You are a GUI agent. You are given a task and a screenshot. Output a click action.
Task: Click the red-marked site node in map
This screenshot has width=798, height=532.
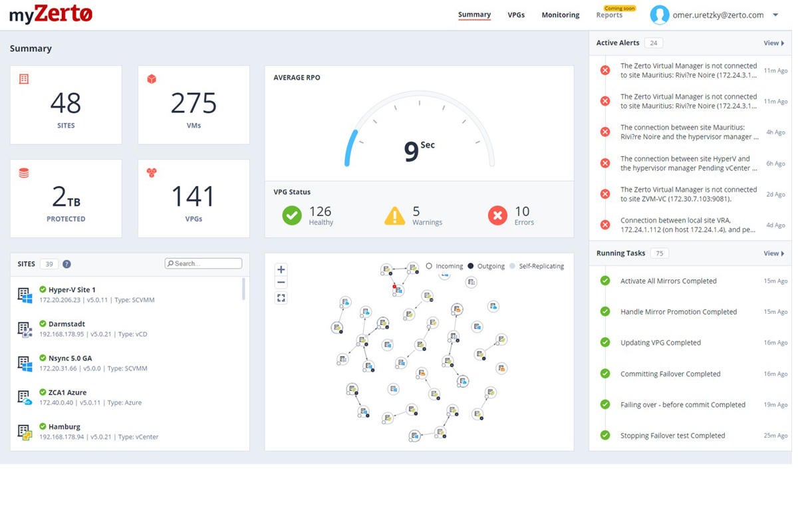[398, 290]
